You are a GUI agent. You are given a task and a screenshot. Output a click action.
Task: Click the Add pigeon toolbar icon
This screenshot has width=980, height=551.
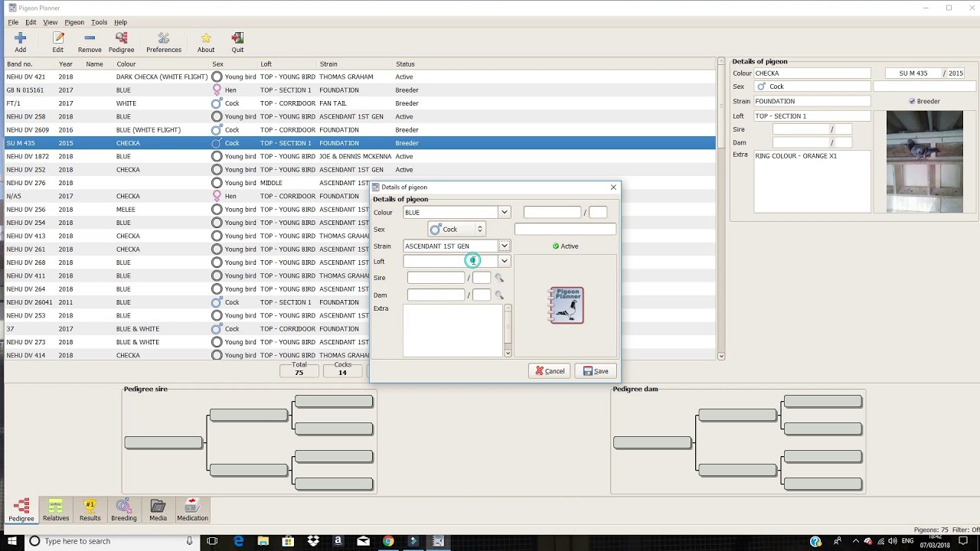pos(20,42)
